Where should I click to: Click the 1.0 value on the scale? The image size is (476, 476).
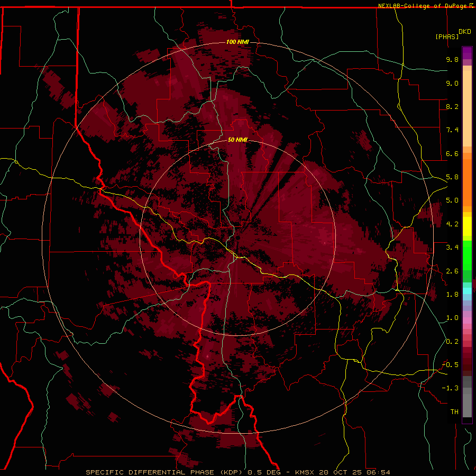pos(452,318)
